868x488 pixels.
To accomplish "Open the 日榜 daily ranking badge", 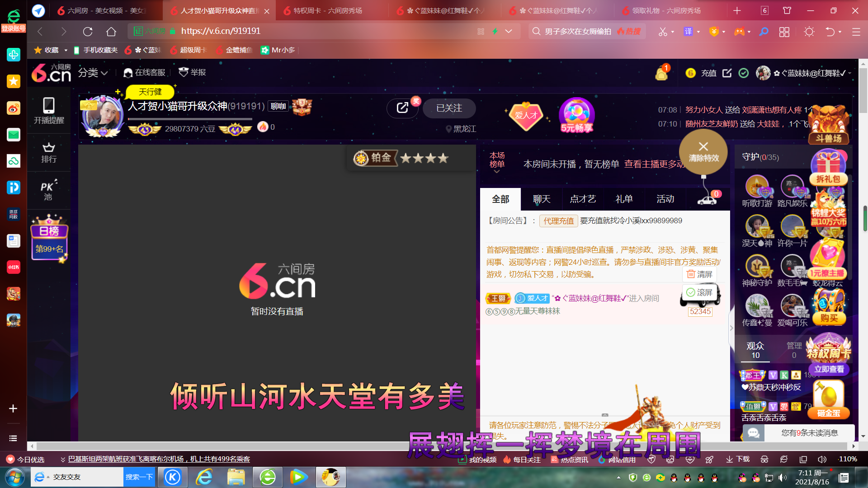I will click(x=49, y=239).
